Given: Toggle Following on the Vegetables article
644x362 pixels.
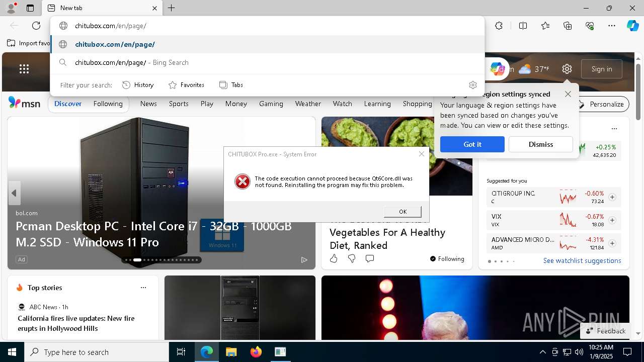Looking at the screenshot, I should (447, 258).
